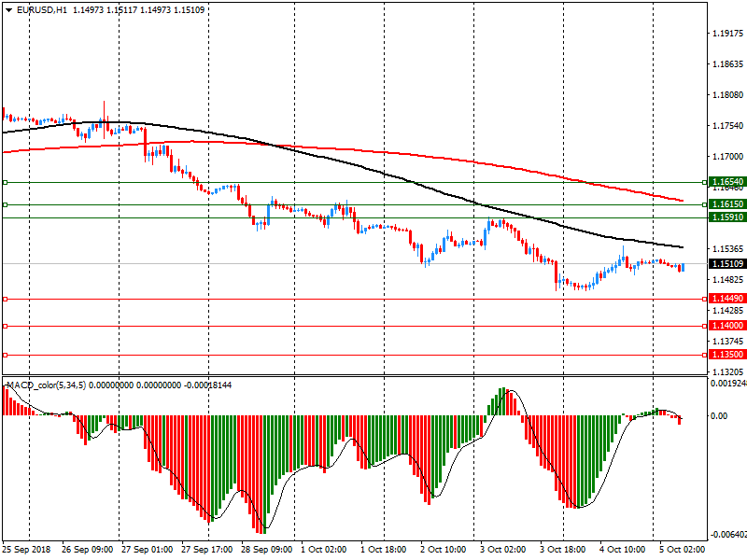
Task: Click the 5 Oct 02:00 time axis label
Action: tap(683, 550)
